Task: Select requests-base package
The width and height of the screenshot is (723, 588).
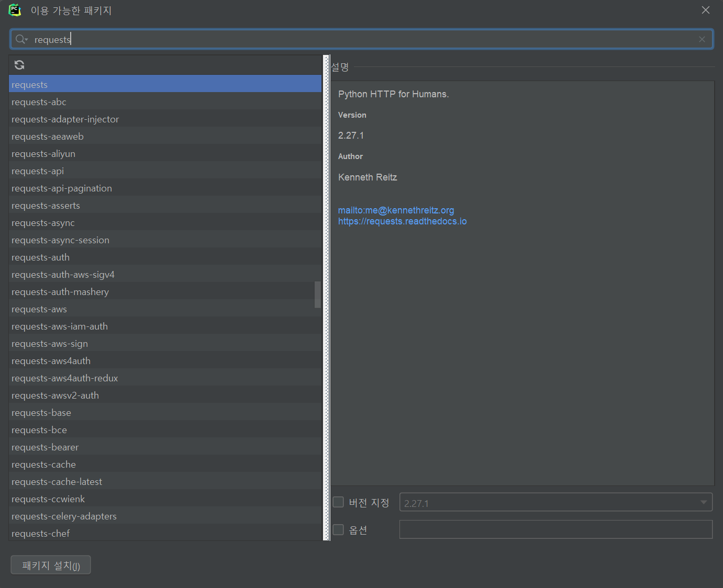Action: click(x=165, y=413)
